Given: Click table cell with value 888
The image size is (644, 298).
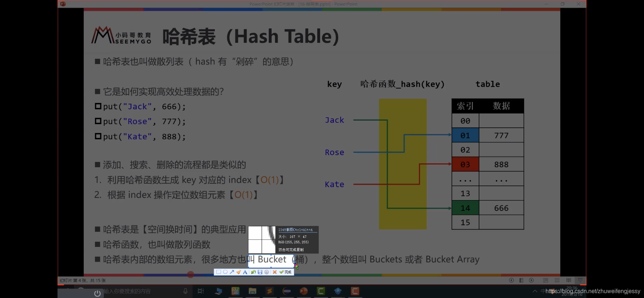Looking at the screenshot, I should (x=501, y=164).
